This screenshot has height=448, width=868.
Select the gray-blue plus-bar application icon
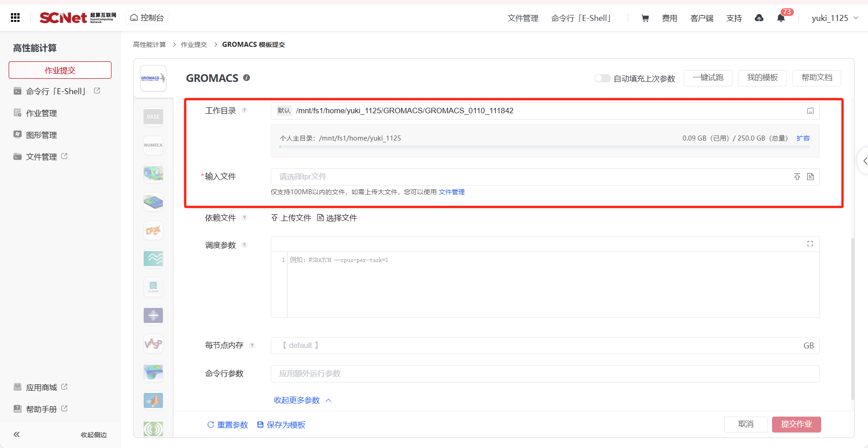[153, 315]
